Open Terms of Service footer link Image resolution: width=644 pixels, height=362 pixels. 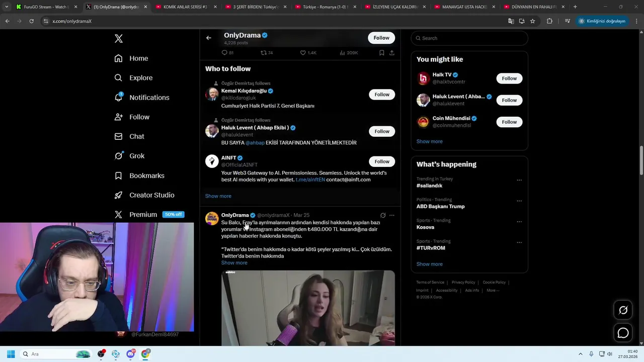point(430,283)
